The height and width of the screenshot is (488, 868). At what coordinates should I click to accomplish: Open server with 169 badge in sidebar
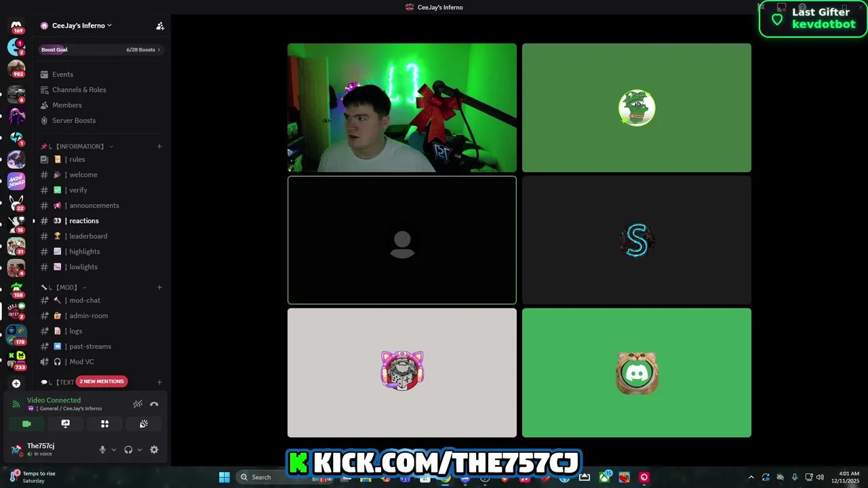point(16,26)
